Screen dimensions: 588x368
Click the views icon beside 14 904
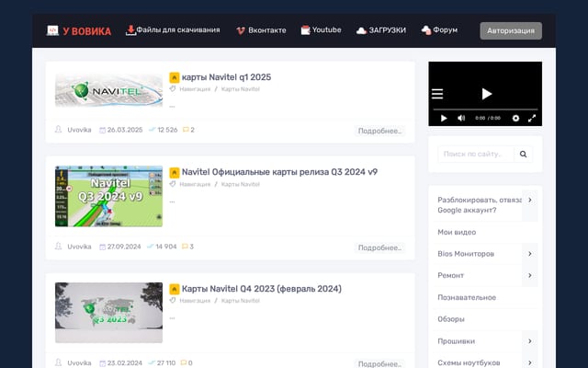click(151, 247)
